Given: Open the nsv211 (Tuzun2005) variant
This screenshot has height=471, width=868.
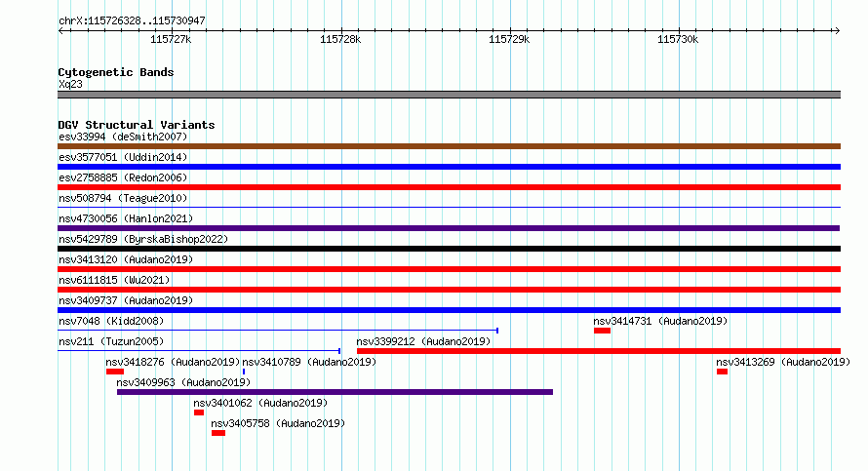Looking at the screenshot, I should [x=111, y=341].
